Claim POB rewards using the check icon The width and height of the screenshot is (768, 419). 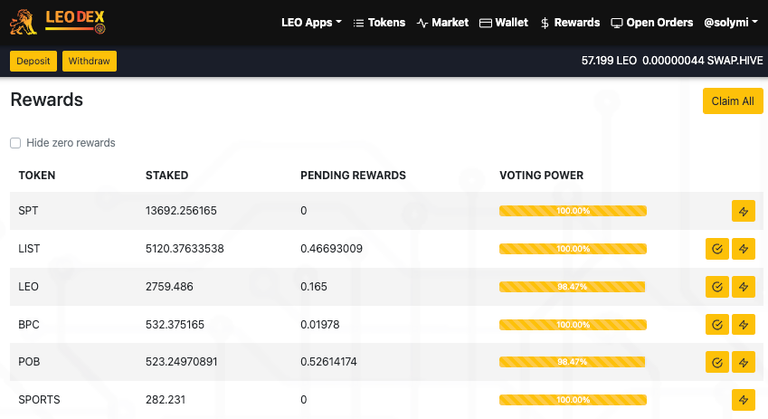(717, 362)
